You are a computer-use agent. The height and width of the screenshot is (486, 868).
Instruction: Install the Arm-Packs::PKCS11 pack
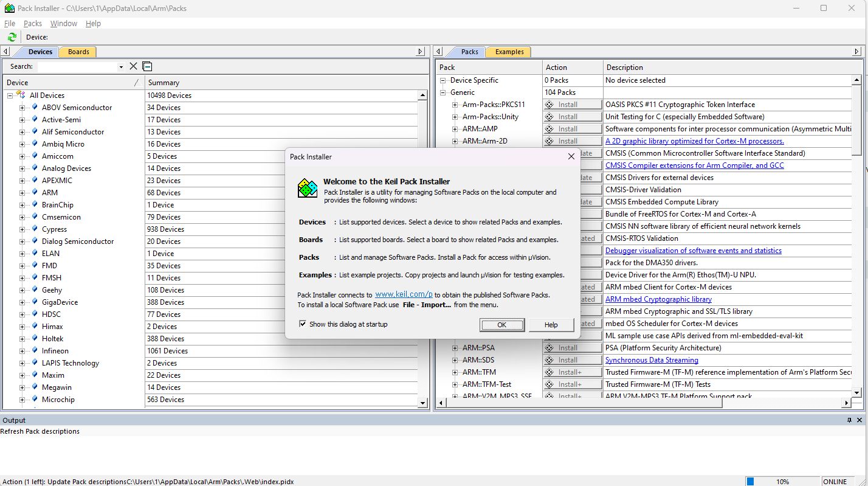[x=573, y=105]
